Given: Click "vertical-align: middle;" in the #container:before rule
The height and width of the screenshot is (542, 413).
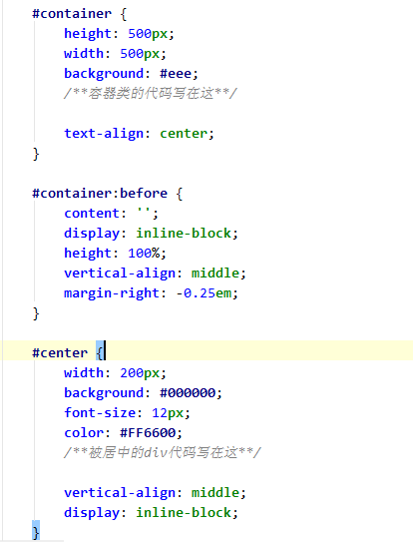Looking at the screenshot, I should [155, 273].
